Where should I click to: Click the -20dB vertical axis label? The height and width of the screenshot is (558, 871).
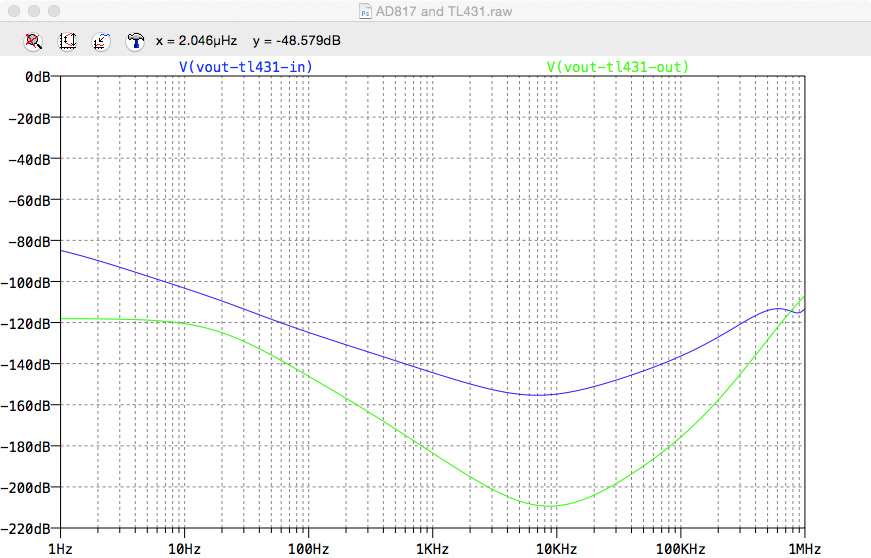pos(29,118)
